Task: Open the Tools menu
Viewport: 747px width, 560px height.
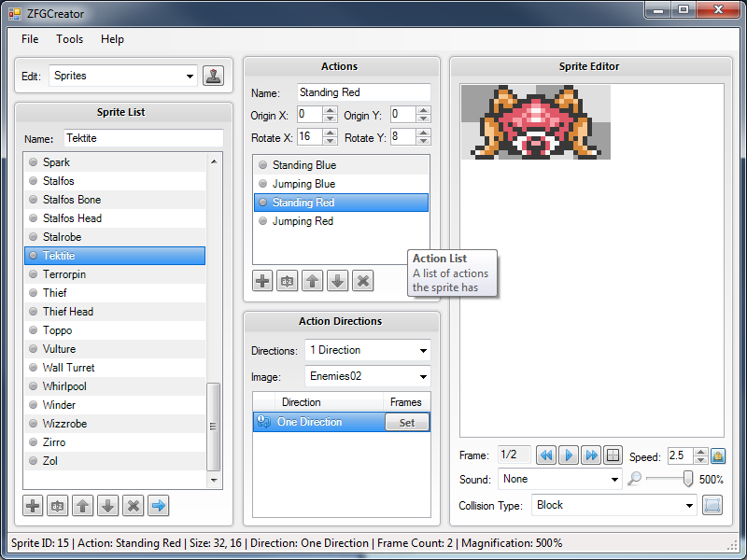Action: (69, 39)
